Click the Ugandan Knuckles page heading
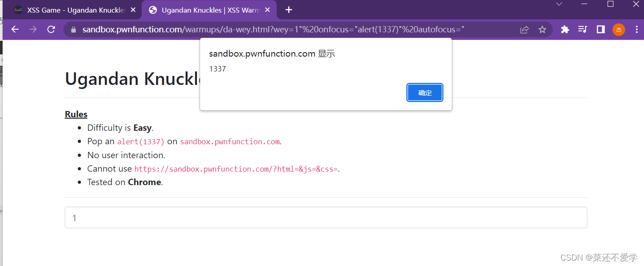The image size is (644, 266). click(x=134, y=79)
